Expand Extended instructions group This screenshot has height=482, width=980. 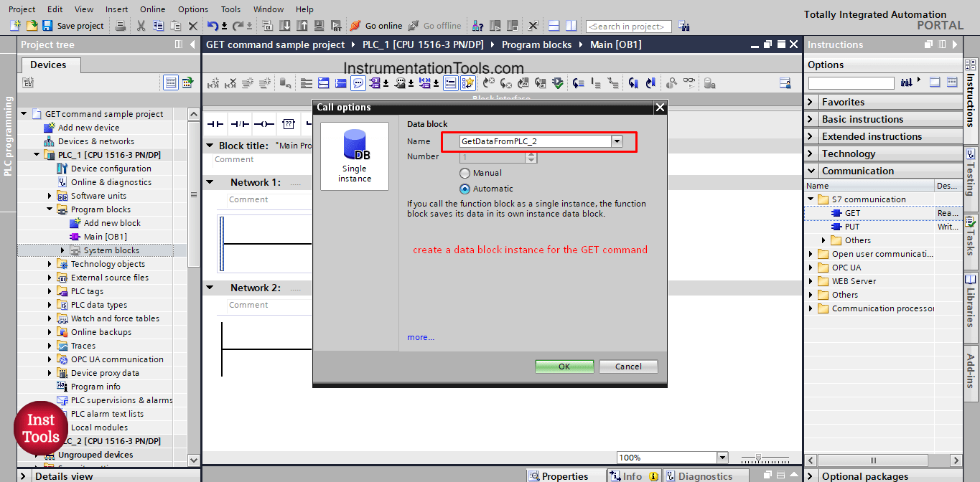(811, 136)
